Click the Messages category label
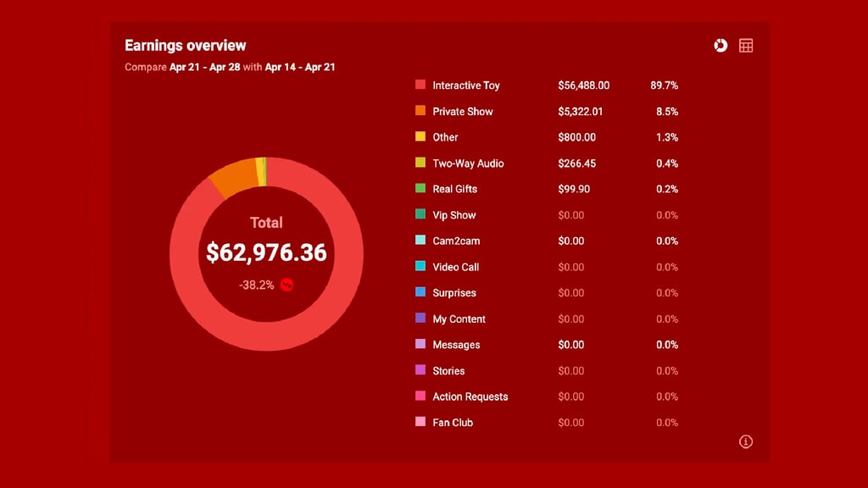Image resolution: width=868 pixels, height=488 pixels. tap(456, 345)
